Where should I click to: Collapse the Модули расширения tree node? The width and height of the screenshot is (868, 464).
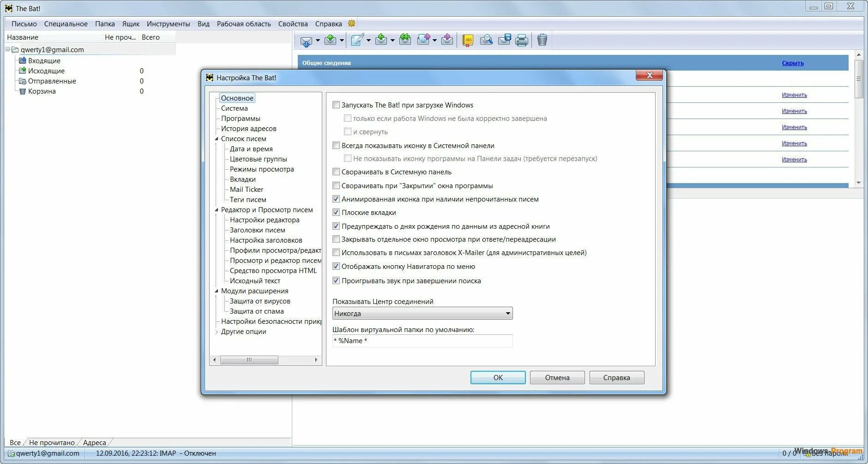pos(217,291)
